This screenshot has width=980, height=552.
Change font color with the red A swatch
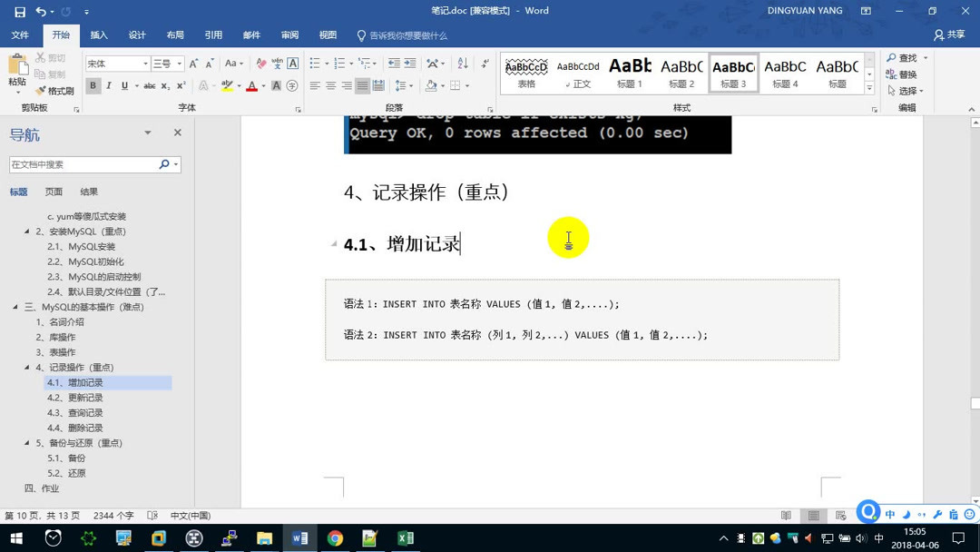click(252, 85)
